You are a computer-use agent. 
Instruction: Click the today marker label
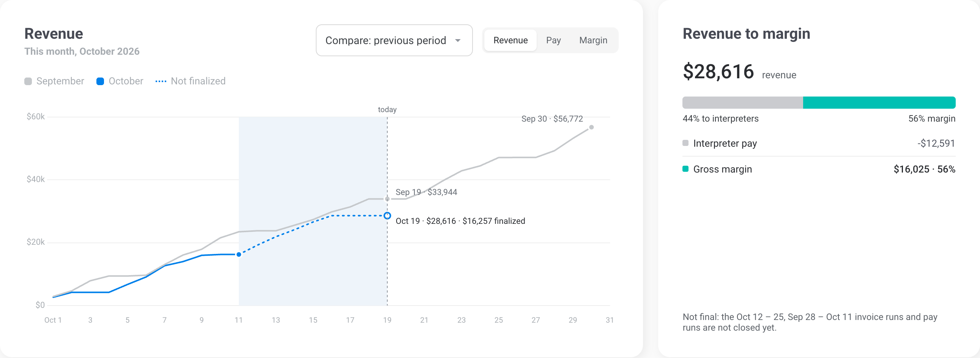(387, 110)
